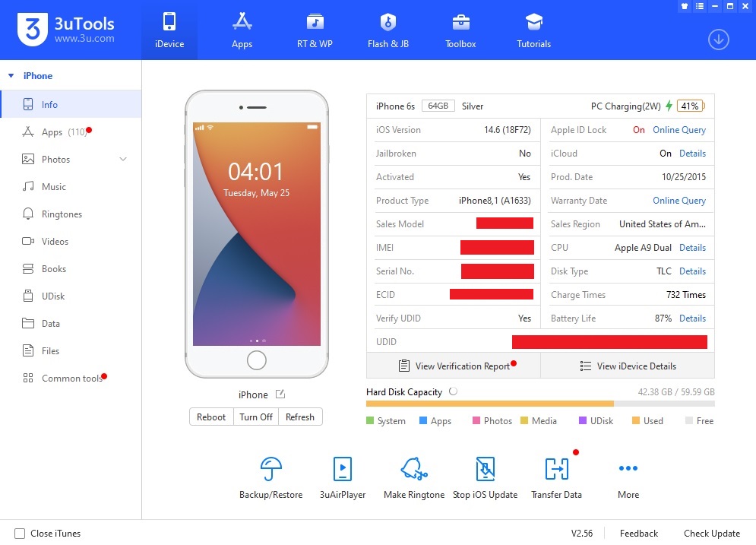Viewport: 756px width, 545px height.
Task: Collapse the iPhone section in sidebar
Action: tap(11, 75)
